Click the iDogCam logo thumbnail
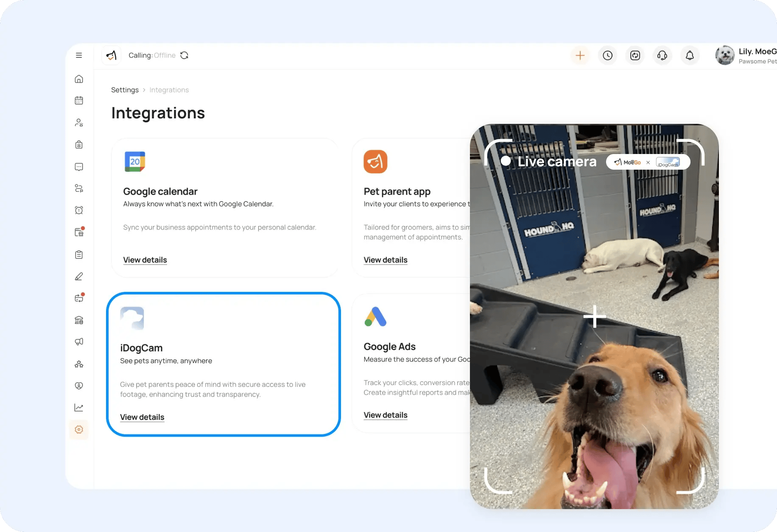The image size is (777, 532). click(132, 318)
